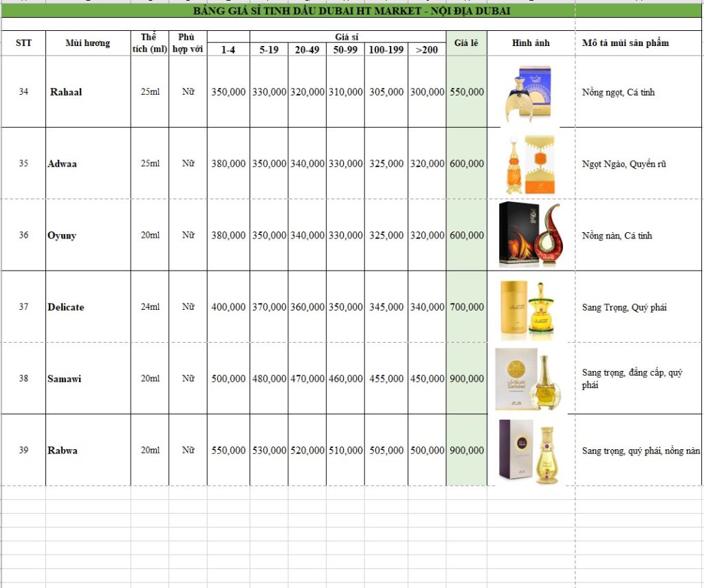Image resolution: width=704 pixels, height=588 pixels.
Task: Click Delicate's 24ml volume cell
Action: tap(150, 307)
